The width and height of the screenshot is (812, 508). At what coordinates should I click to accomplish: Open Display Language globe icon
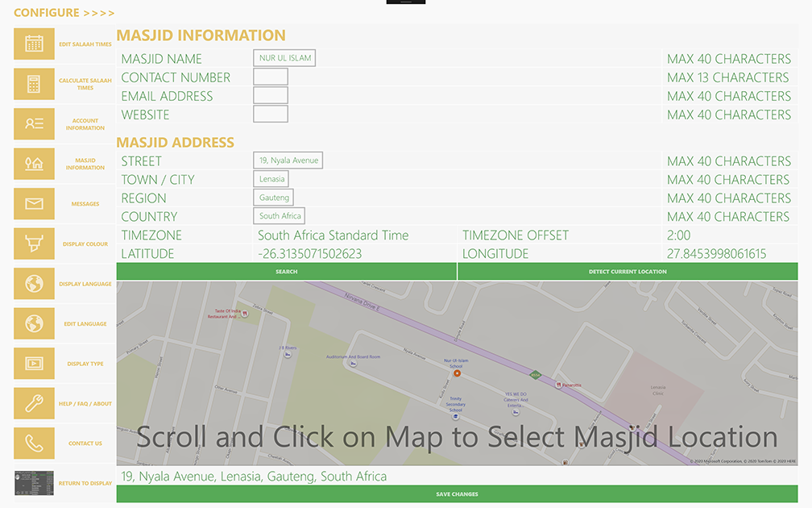(x=34, y=284)
